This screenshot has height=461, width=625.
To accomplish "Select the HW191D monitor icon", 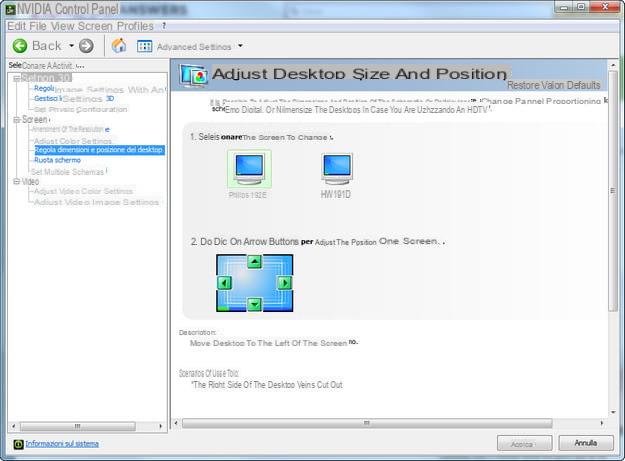I will point(337,169).
